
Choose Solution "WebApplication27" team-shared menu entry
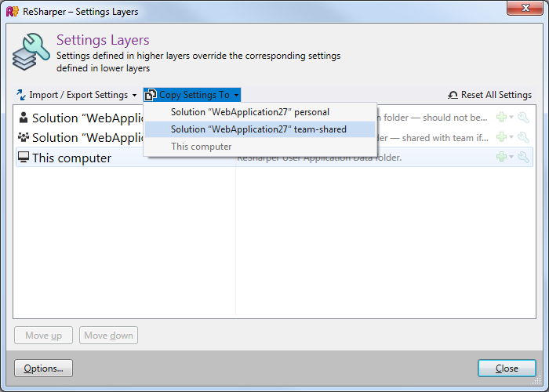260,129
